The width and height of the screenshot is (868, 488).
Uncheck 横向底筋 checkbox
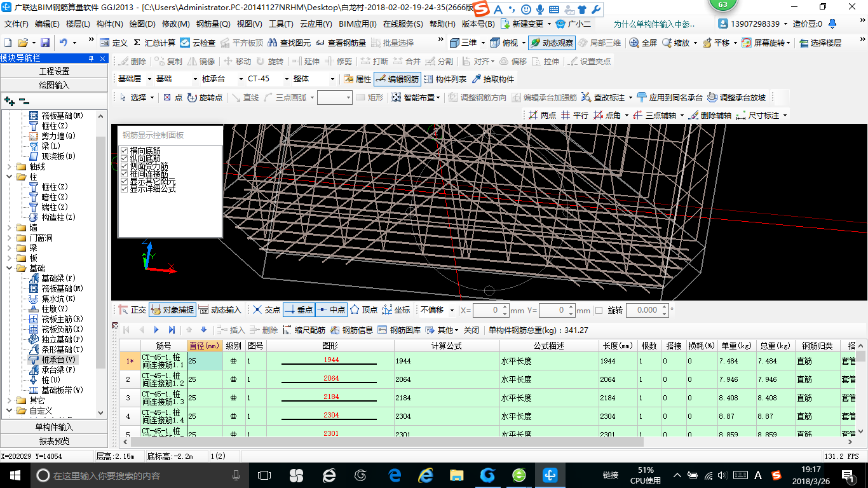pos(125,151)
